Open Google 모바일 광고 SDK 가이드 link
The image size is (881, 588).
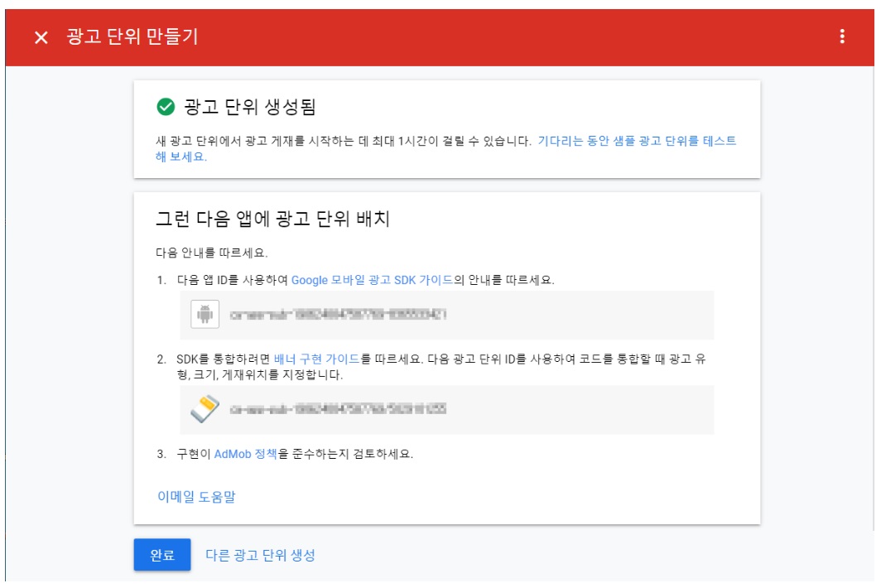[x=372, y=280]
